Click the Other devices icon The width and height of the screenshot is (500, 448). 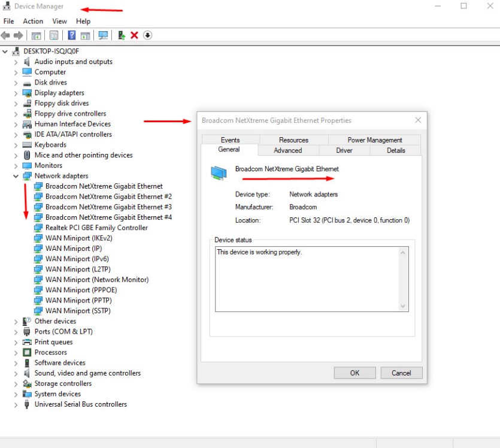(27, 321)
